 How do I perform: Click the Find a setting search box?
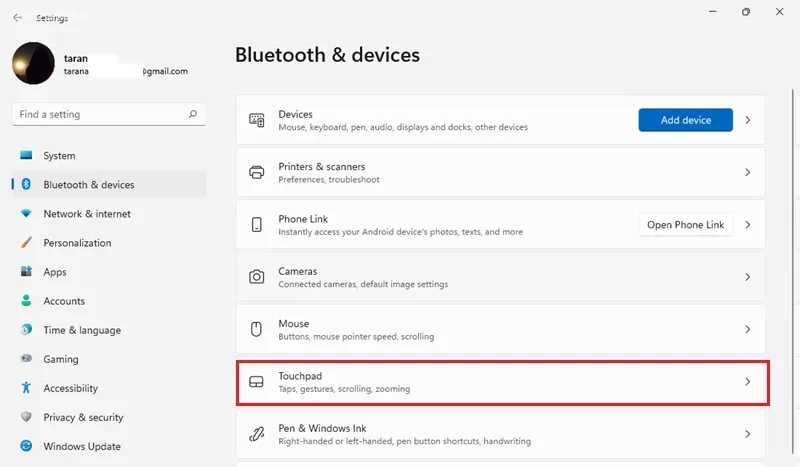(100, 114)
